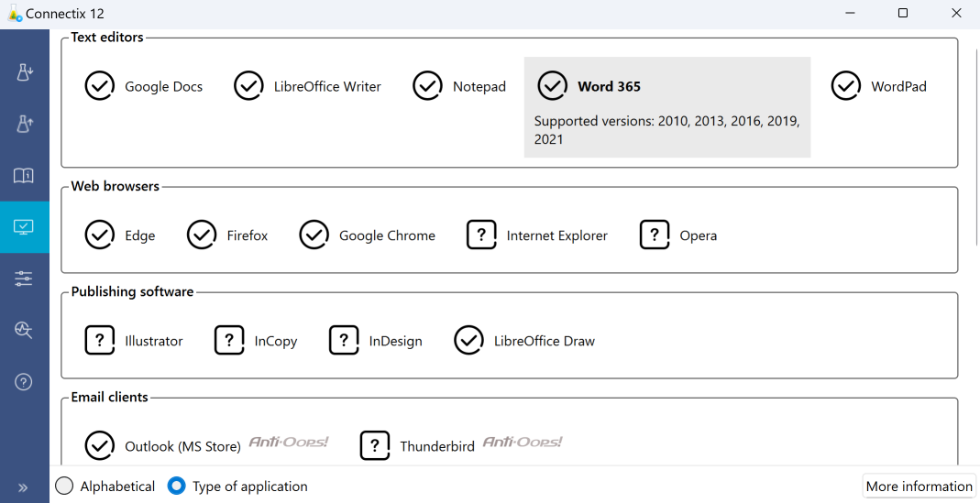Viewport: 980px width, 503px height.
Task: Click the flask with down-arrow sidebar icon
Action: tap(25, 73)
